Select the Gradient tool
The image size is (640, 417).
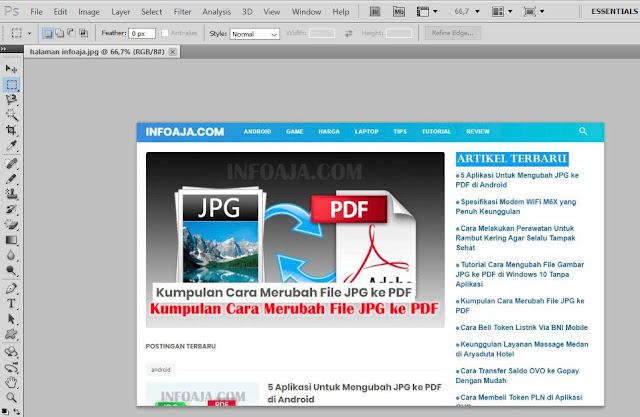pyautogui.click(x=11, y=240)
